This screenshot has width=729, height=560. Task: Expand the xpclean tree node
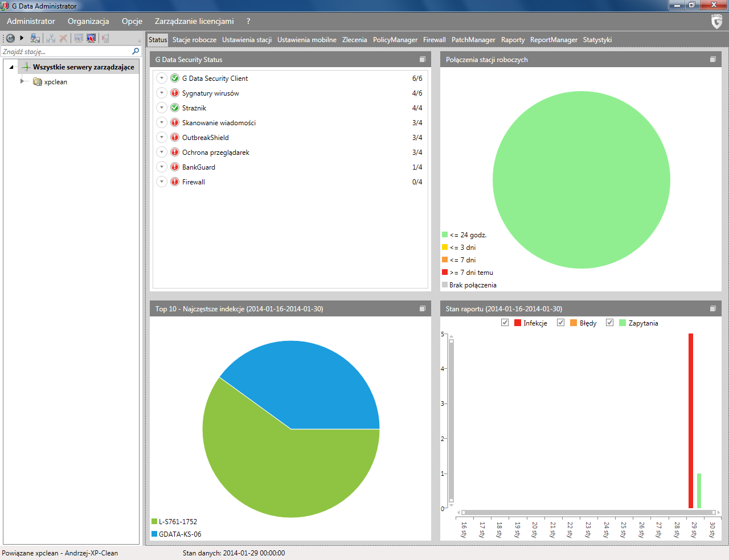pyautogui.click(x=22, y=81)
